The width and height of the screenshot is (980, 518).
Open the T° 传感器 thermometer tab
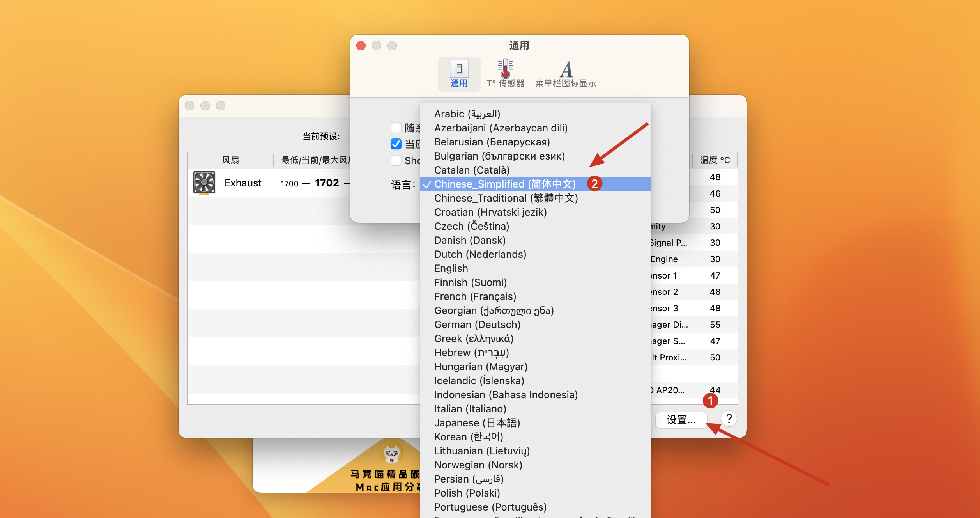click(x=505, y=69)
